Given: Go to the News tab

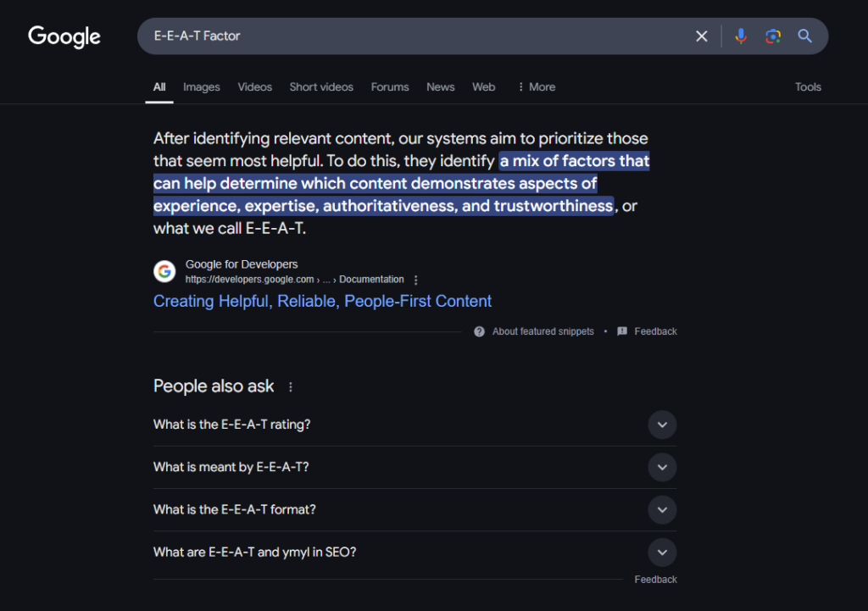Looking at the screenshot, I should click(x=440, y=87).
